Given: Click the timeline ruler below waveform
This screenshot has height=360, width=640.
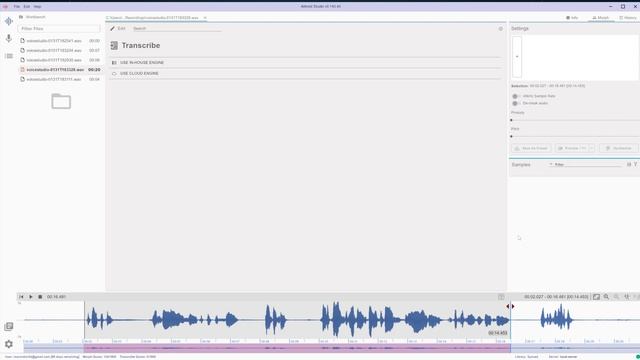Looking at the screenshot, I should pyautogui.click(x=331, y=341).
